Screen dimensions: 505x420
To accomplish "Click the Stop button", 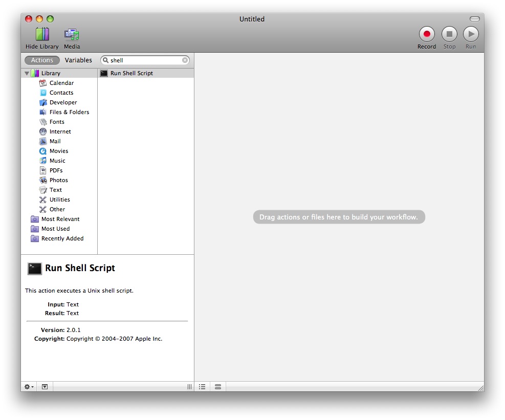I will [x=449, y=34].
